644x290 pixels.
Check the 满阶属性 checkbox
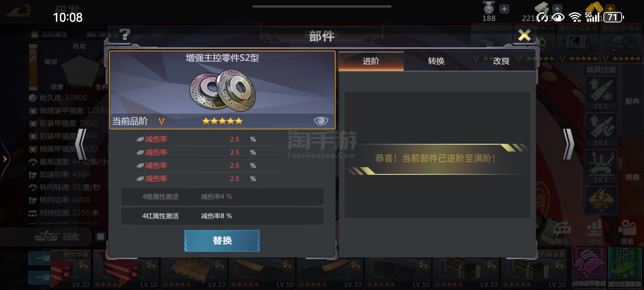pyautogui.click(x=79, y=34)
